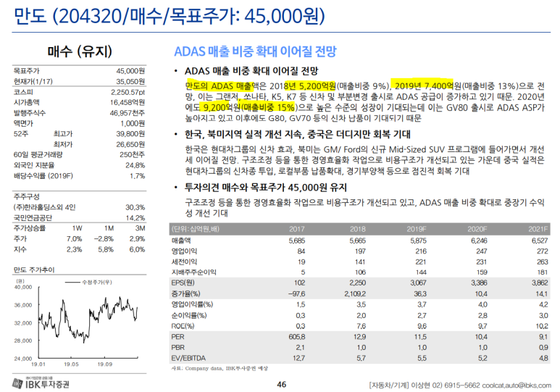This screenshot has height=392, width=560.
Task: Click the 최저가 value 26,650원
Action: click(x=130, y=144)
